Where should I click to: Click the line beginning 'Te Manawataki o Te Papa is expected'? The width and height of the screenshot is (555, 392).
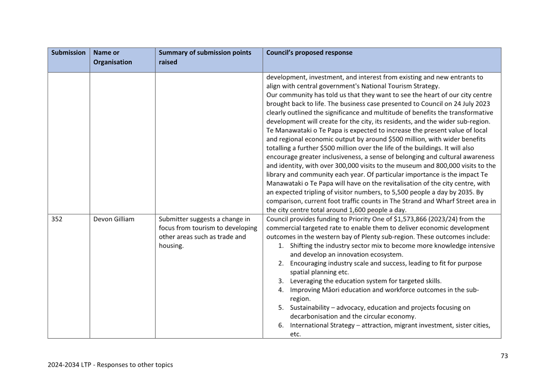point(377,130)
